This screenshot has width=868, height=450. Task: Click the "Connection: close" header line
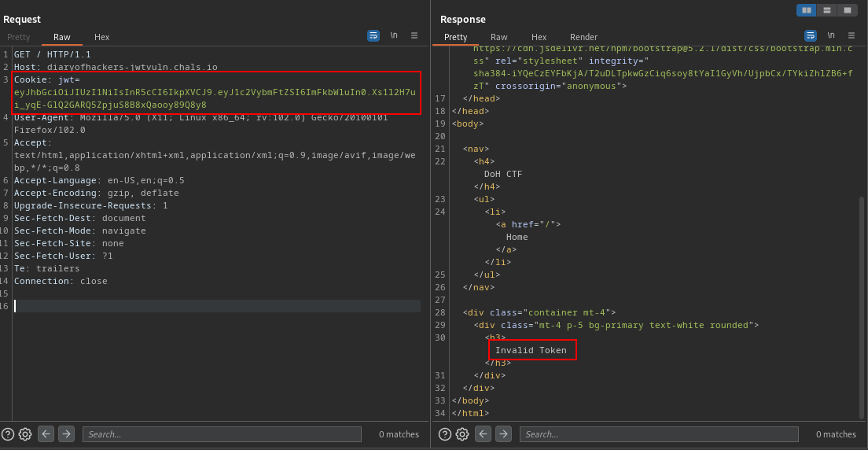click(x=61, y=281)
